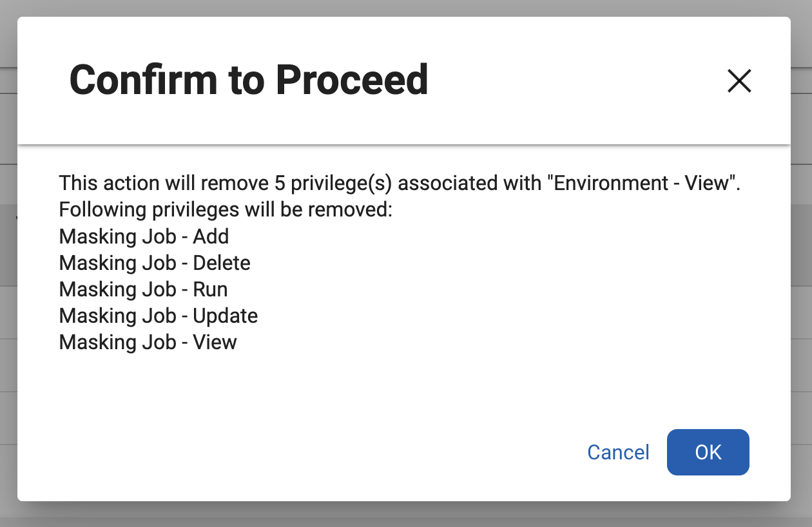Click the dimmed overlay below the dialog

(406, 515)
